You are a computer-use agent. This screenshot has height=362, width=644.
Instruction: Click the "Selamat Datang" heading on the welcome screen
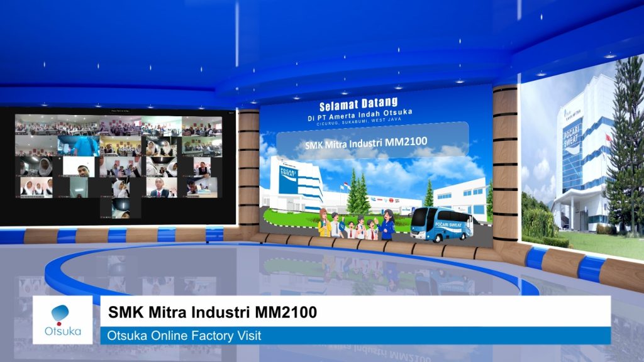[x=358, y=104]
